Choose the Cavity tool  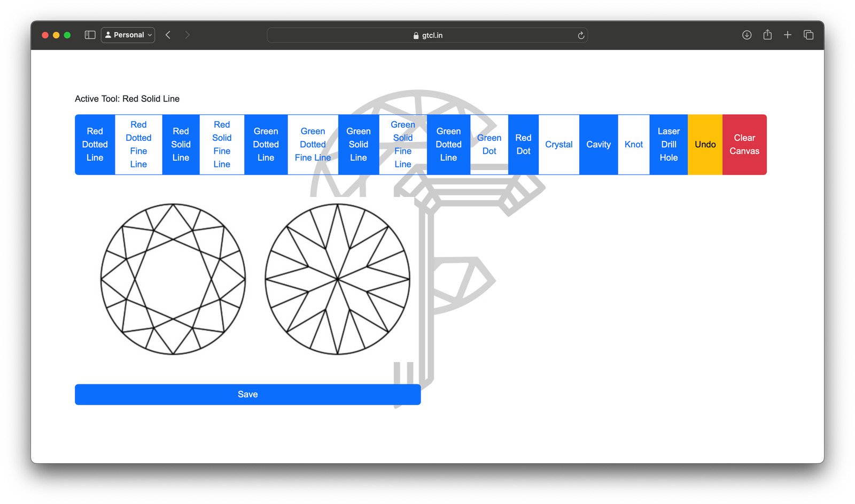(x=598, y=145)
